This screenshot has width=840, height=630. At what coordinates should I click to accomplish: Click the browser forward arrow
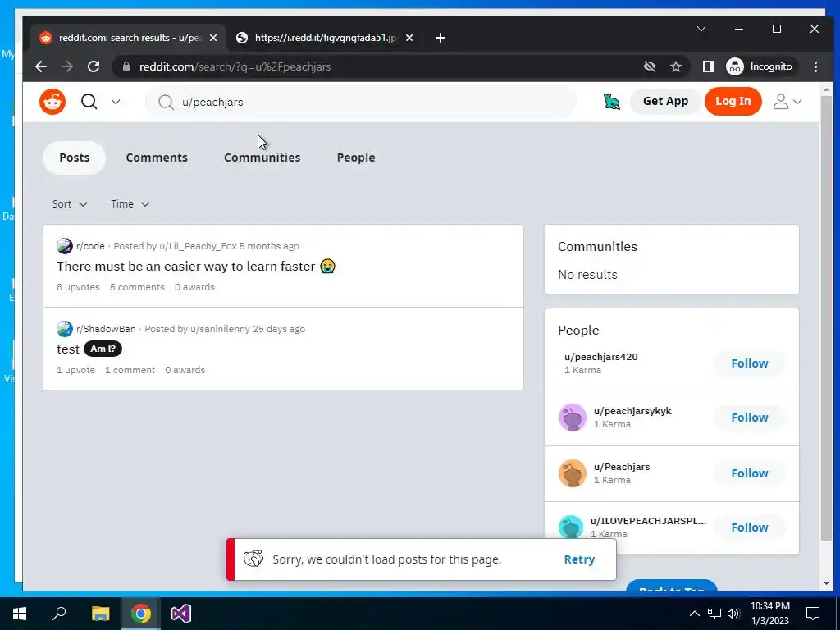point(67,66)
